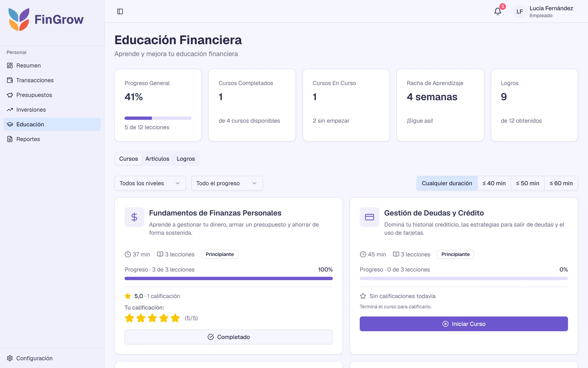
Task: Click the credit card course icon
Action: pyautogui.click(x=369, y=217)
